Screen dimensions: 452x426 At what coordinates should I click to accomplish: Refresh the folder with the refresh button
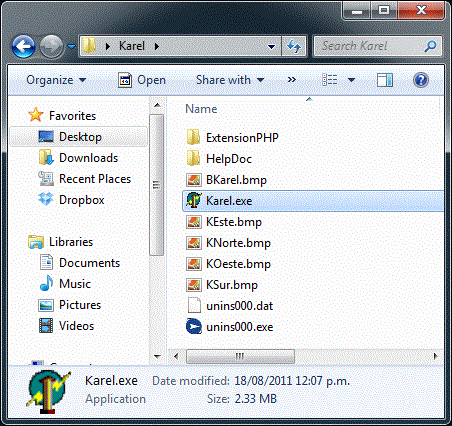pos(294,46)
